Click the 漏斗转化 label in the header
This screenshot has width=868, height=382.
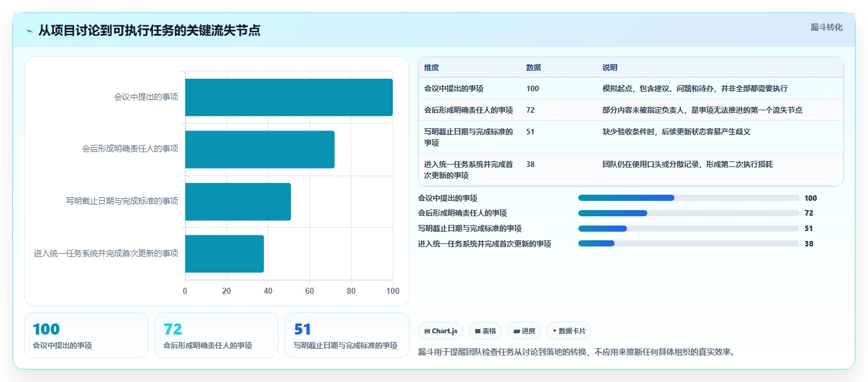click(x=826, y=27)
